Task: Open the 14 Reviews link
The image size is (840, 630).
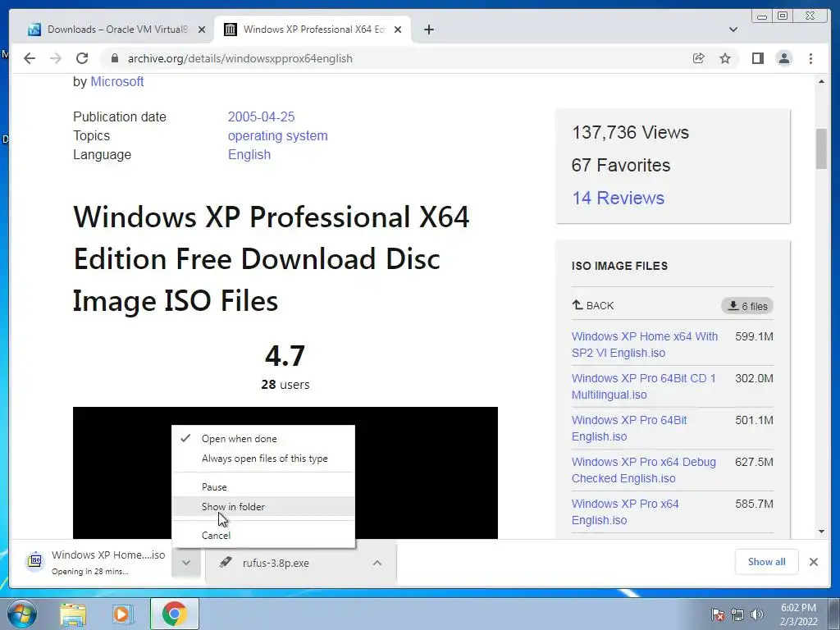Action: click(x=618, y=198)
